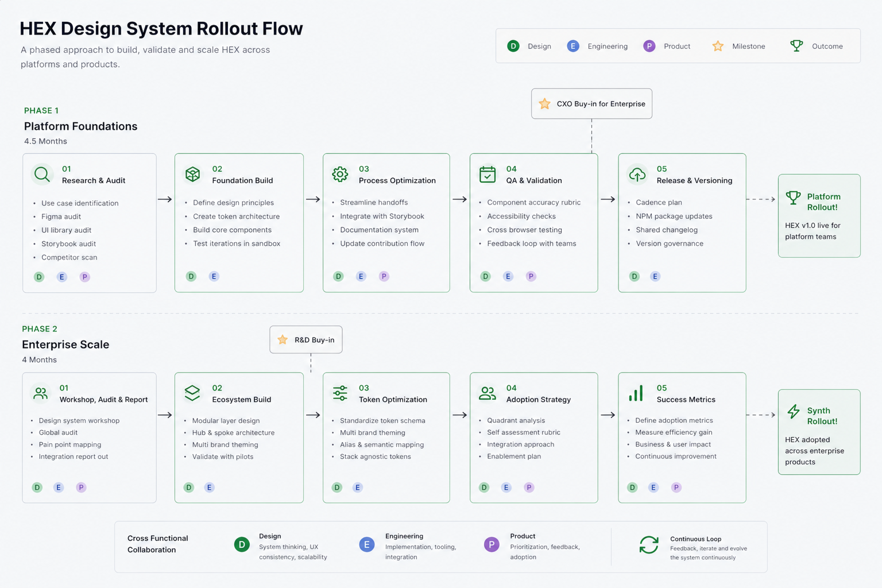Click the lightning bolt icon in Synth Rollout card
882x588 pixels.
[x=793, y=411]
